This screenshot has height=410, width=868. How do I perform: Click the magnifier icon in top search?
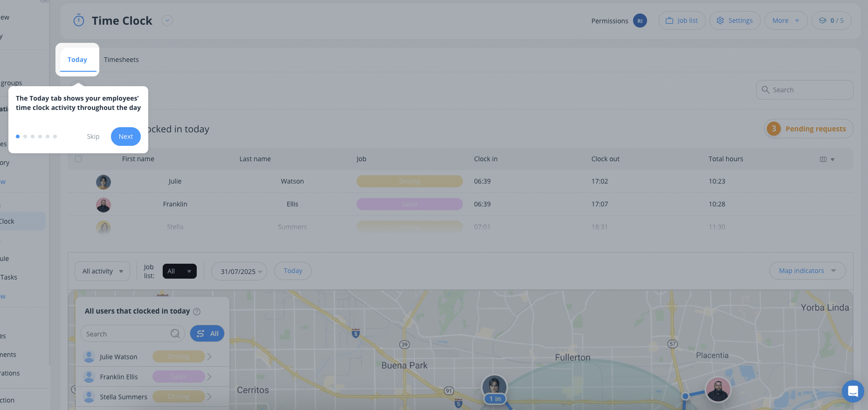(x=765, y=89)
